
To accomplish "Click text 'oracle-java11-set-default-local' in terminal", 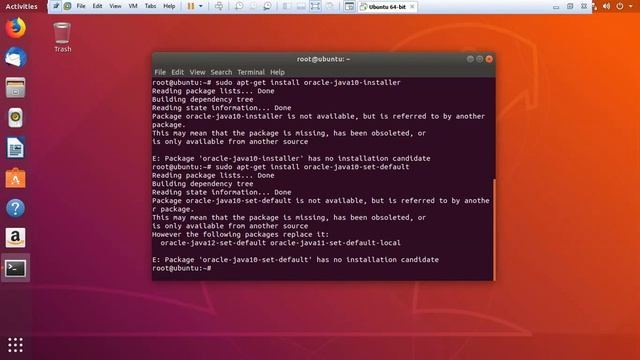I will 335,243.
